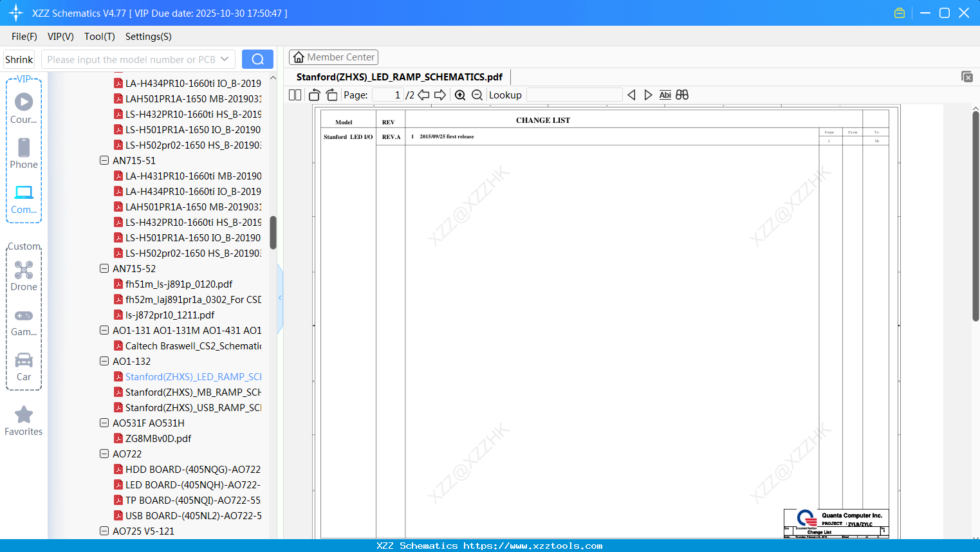Collapse the AO531F AO531H tree node
This screenshot has width=980, height=552.
pyautogui.click(x=104, y=423)
